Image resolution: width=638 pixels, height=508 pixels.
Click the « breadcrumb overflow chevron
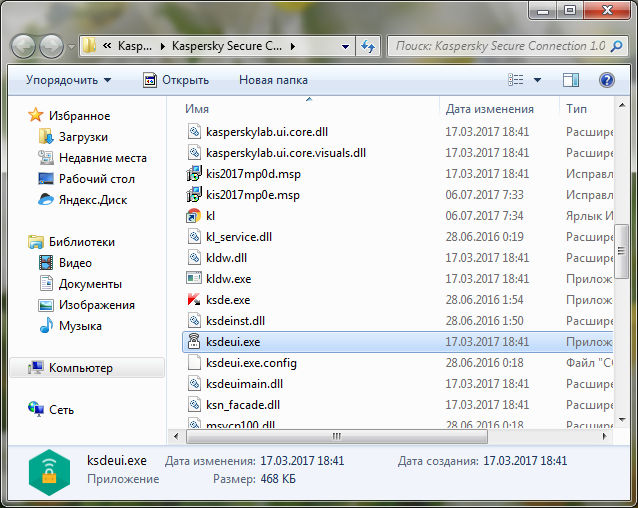click(x=107, y=46)
